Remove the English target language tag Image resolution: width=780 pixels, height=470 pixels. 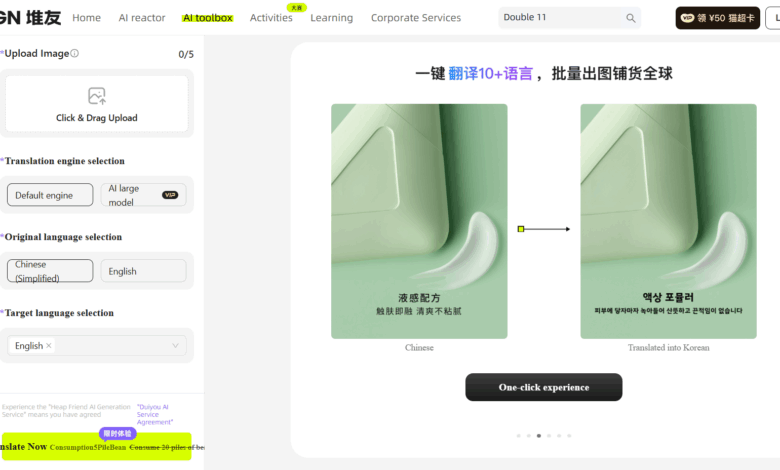coord(49,346)
